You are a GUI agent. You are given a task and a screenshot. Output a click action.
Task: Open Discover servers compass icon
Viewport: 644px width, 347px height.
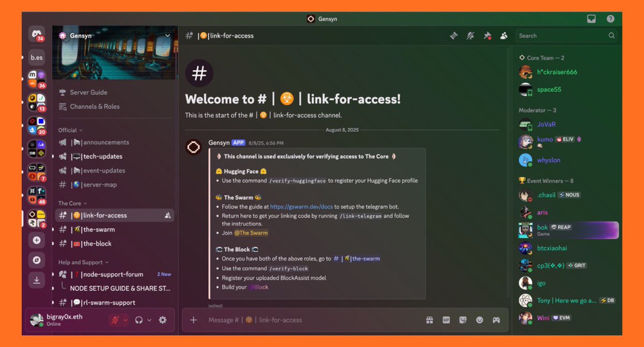tap(36, 260)
